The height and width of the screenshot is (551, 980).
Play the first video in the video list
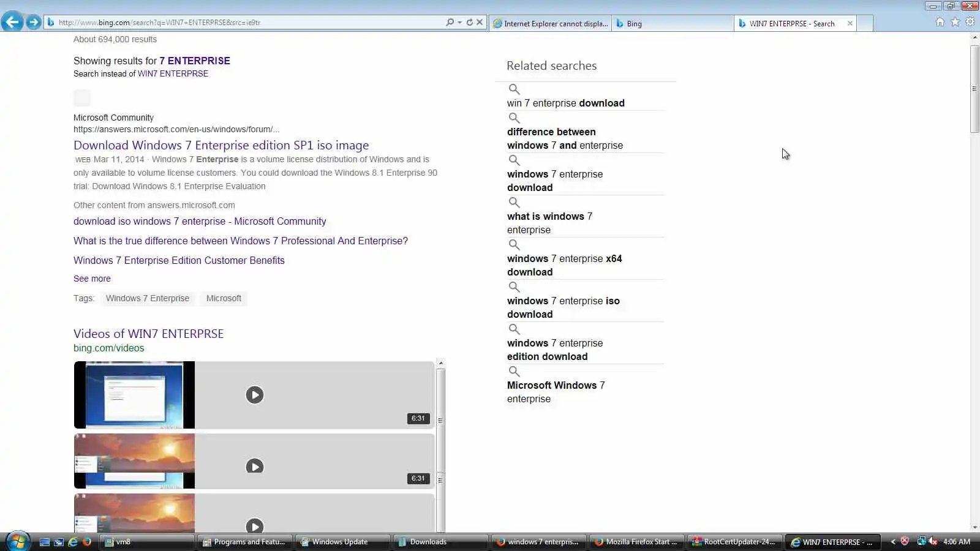(x=255, y=395)
